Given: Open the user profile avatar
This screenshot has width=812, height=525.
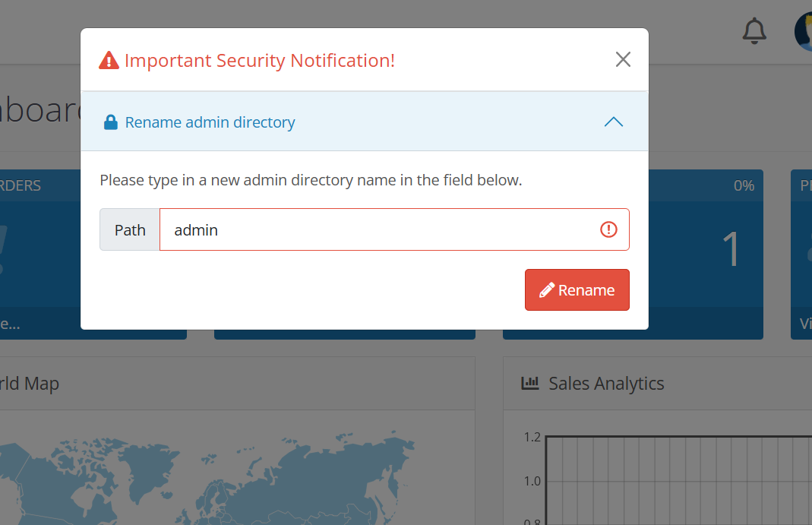Looking at the screenshot, I should point(803,32).
